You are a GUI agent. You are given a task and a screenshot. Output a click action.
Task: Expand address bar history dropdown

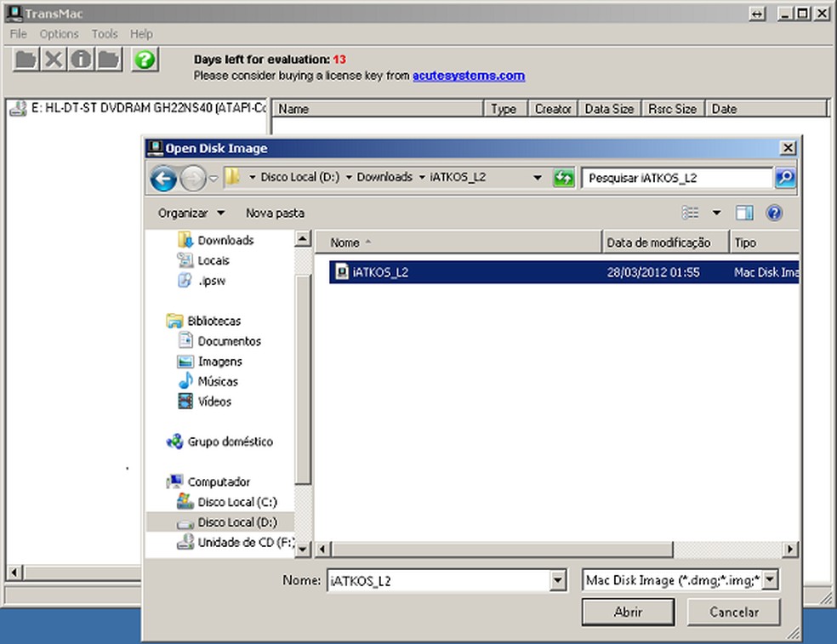(x=538, y=178)
